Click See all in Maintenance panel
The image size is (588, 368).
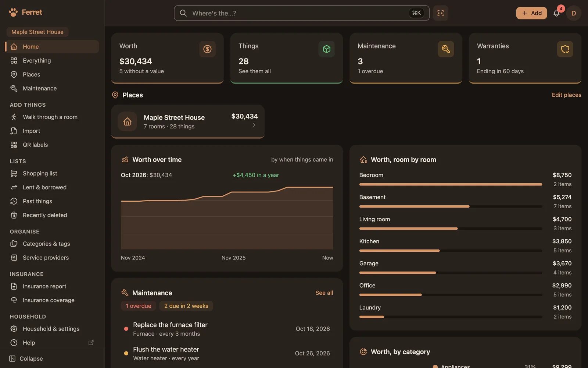pos(324,293)
